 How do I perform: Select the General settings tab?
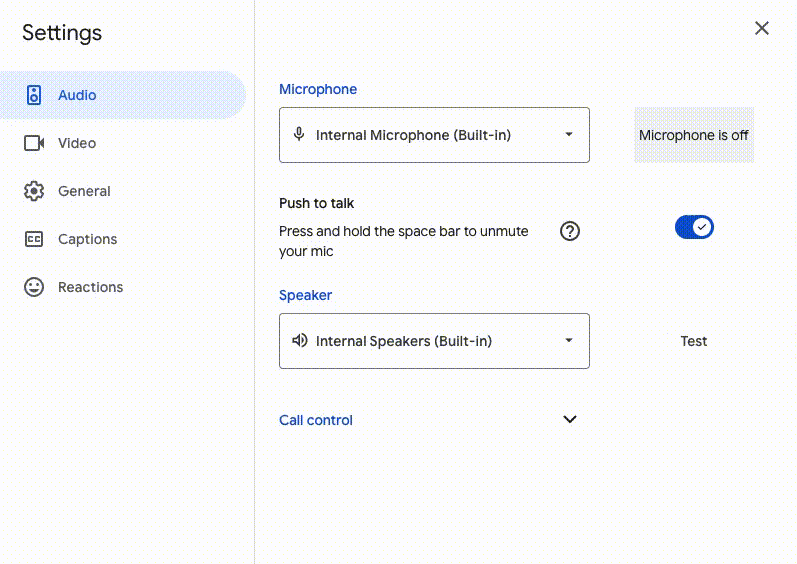84,191
